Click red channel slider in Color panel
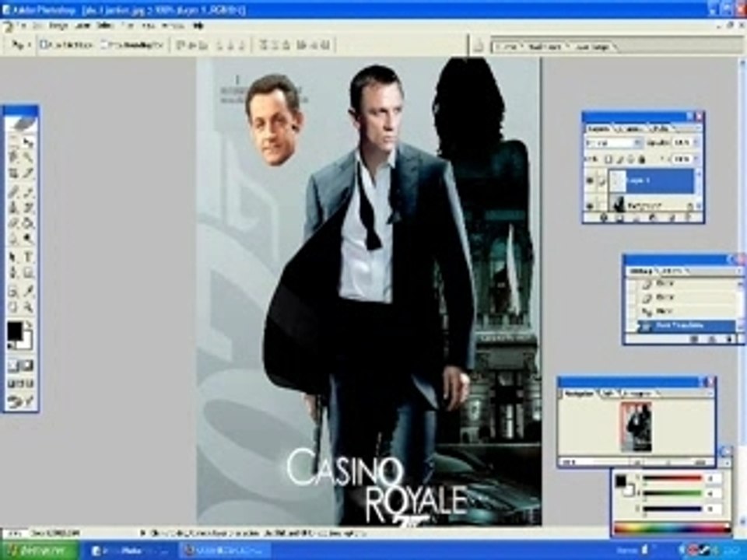Image resolution: width=747 pixels, height=560 pixels. [x=672, y=478]
